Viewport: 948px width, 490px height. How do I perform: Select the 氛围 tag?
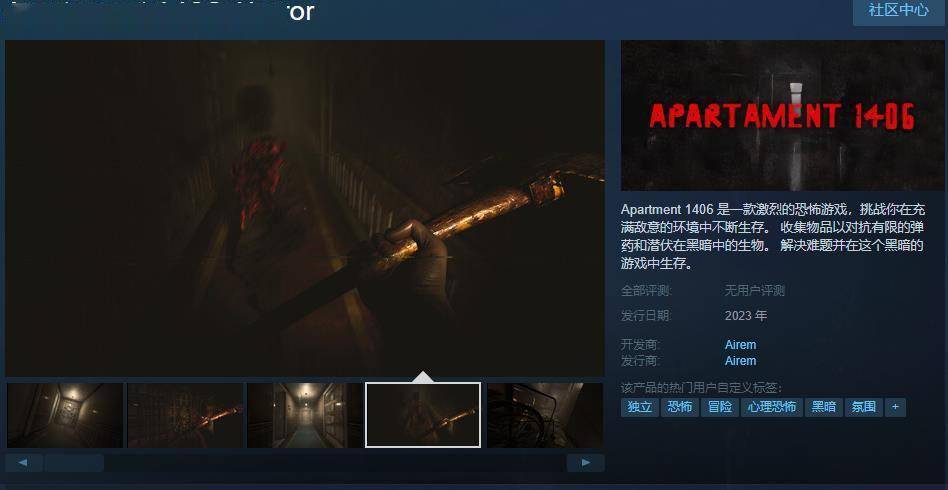click(x=864, y=407)
